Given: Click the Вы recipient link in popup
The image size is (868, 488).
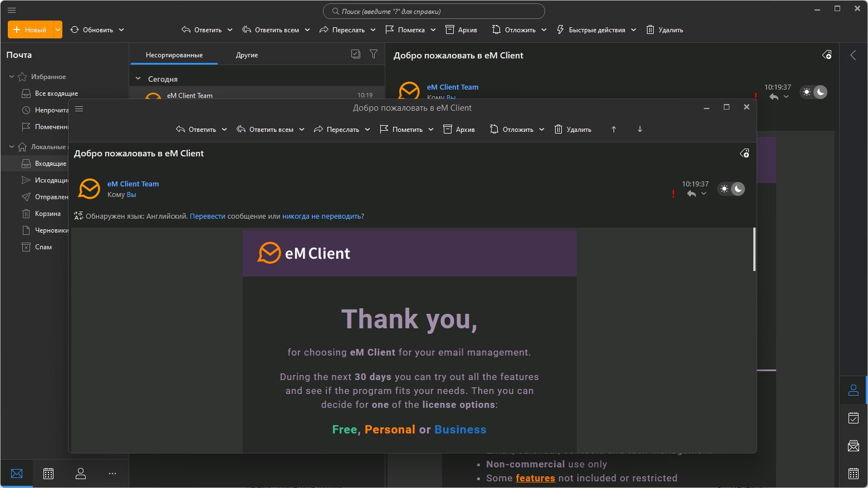Looking at the screenshot, I should 131,195.
